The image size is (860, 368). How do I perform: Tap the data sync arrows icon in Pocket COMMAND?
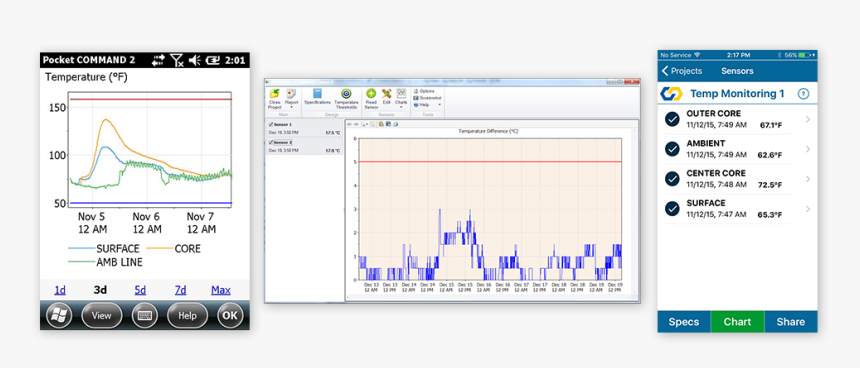point(159,60)
